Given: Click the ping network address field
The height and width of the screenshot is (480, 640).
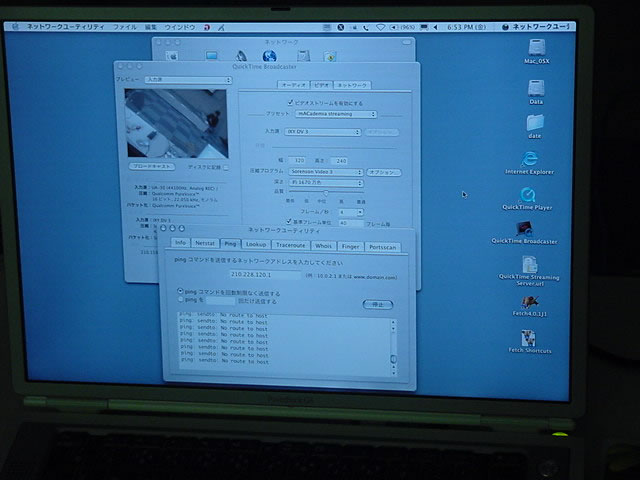Looking at the screenshot, I should 258,273.
